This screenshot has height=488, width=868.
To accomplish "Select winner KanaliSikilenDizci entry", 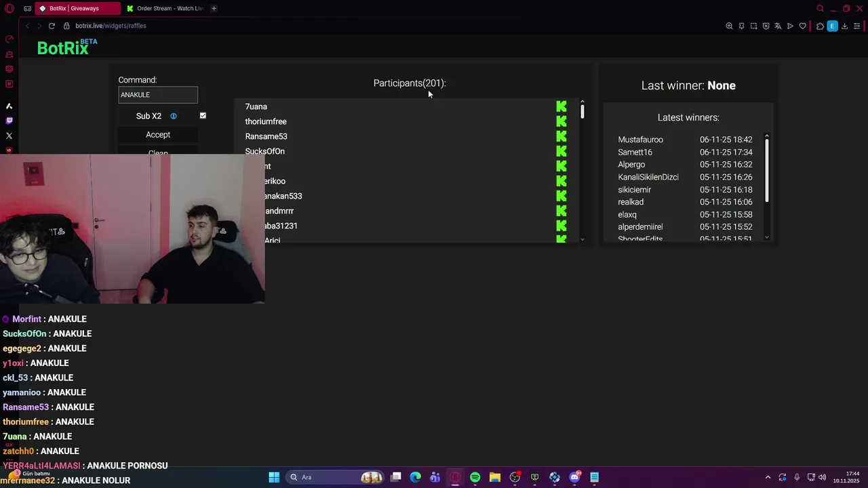I will tap(648, 177).
